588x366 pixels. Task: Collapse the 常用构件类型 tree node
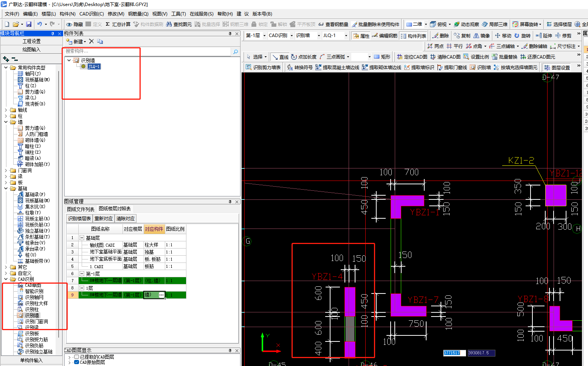click(6, 68)
